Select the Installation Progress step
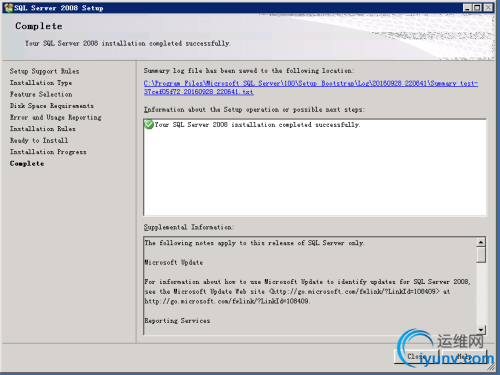Image resolution: width=500 pixels, height=375 pixels. click(48, 152)
